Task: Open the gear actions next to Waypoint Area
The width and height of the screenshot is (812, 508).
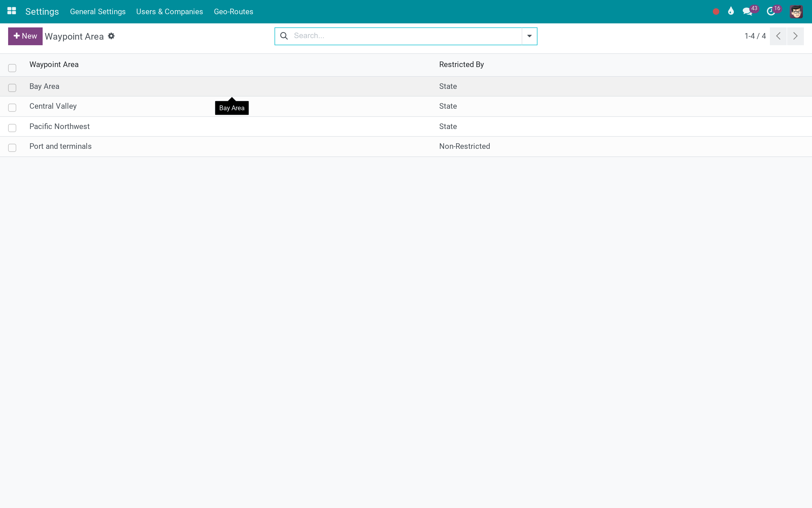Action: pos(111,36)
